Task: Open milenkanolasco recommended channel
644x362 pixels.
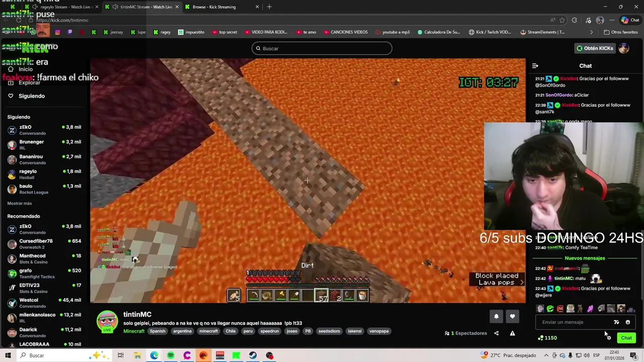Action: pyautogui.click(x=44, y=318)
